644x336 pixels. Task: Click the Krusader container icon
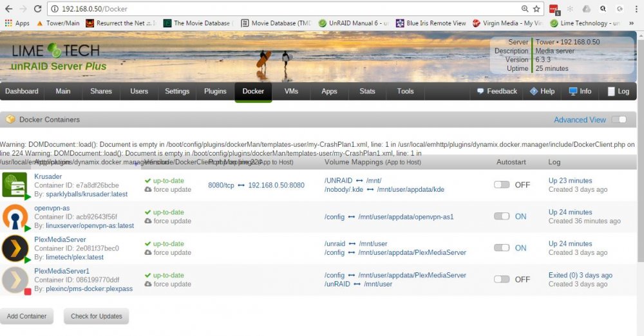click(x=14, y=185)
